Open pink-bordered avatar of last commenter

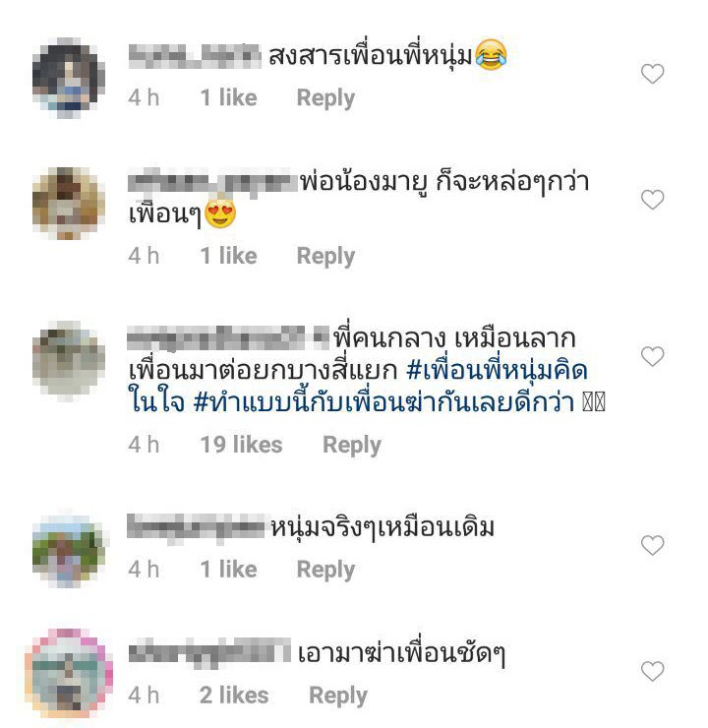(x=69, y=673)
